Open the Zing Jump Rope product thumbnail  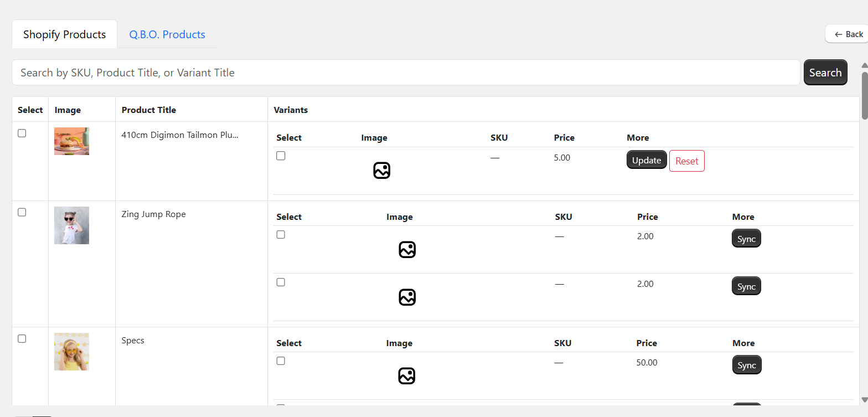pos(71,225)
